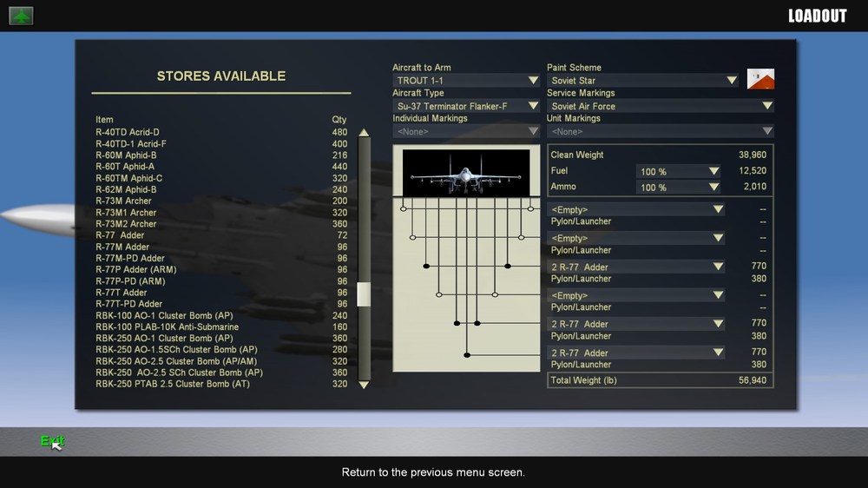Click the green aircraft icon in the top-left corner
Image resolution: width=868 pixels, height=488 pixels.
point(21,16)
